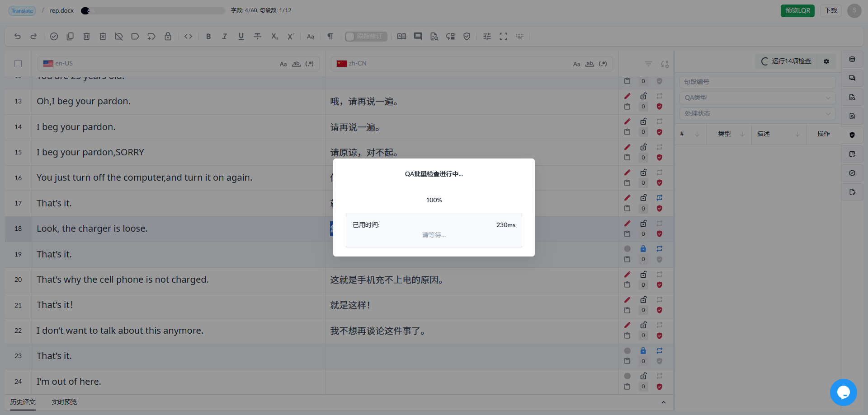Open the database icon in right sidebar
This screenshot has height=415, width=868.
(852, 59)
